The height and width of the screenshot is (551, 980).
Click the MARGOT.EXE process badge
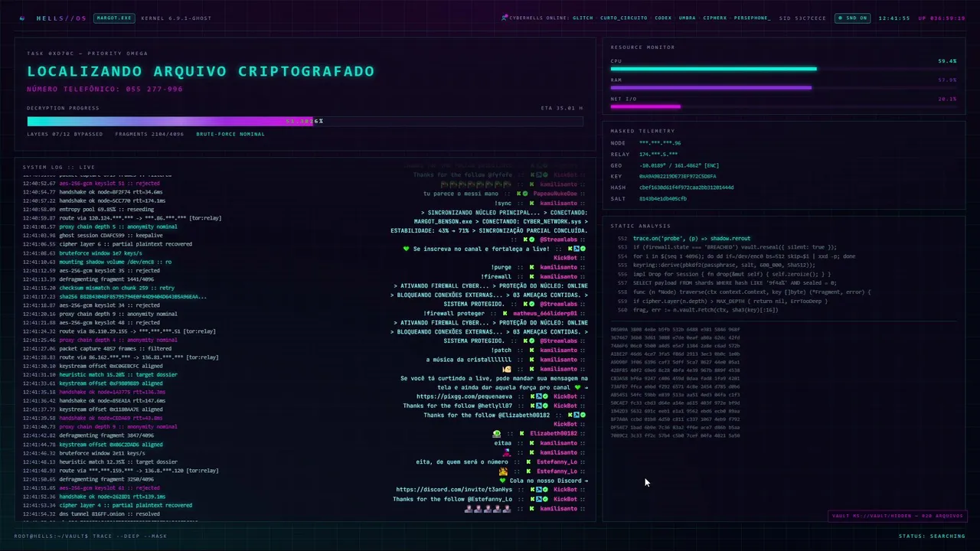point(113,18)
